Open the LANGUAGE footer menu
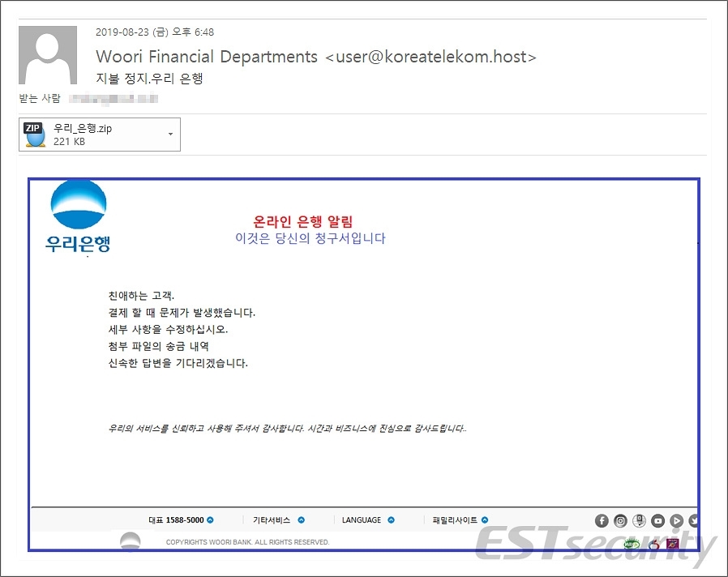The width and height of the screenshot is (728, 577). 362,520
